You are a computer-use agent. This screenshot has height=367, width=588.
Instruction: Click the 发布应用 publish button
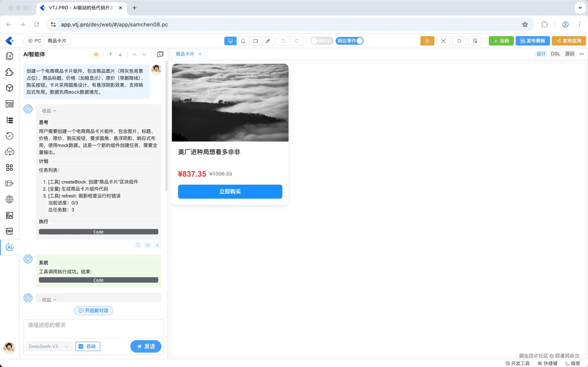[x=569, y=41]
